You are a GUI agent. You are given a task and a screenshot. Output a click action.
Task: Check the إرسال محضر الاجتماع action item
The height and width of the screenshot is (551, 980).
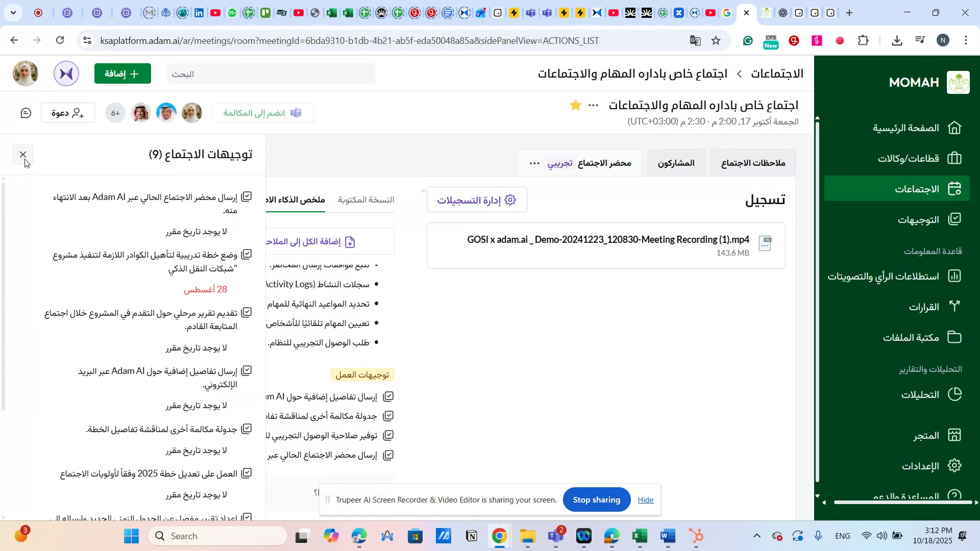pyautogui.click(x=247, y=196)
